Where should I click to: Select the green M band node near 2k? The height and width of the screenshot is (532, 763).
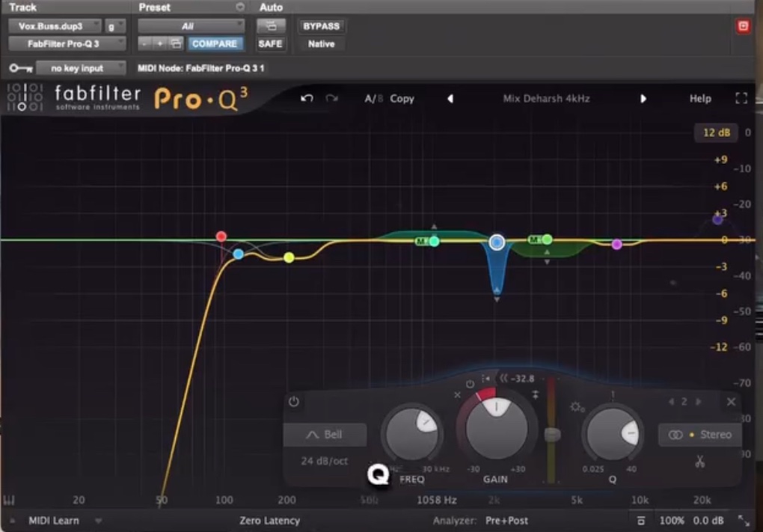click(547, 239)
